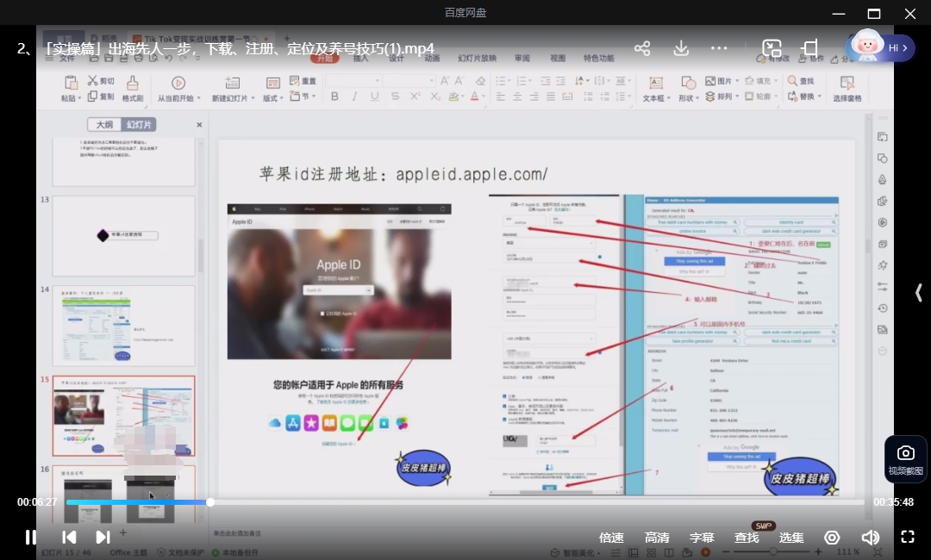
Task: Switch to picture-in-picture mini player
Action: pyautogui.click(x=772, y=48)
